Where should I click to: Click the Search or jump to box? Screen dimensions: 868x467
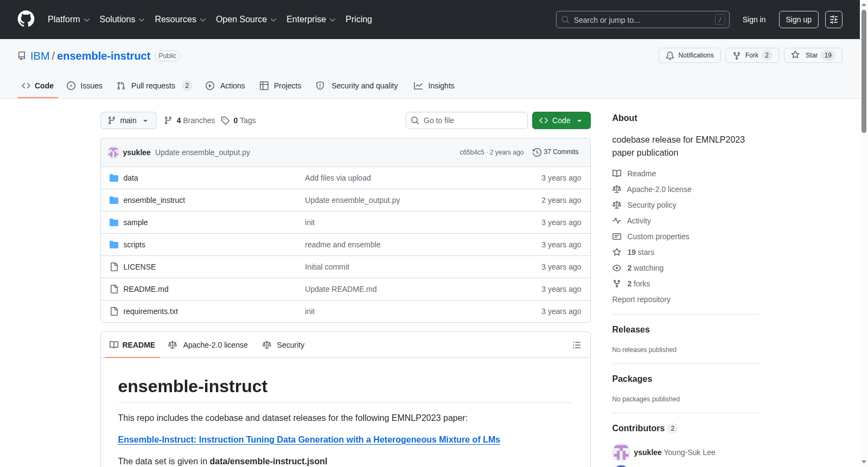(643, 20)
